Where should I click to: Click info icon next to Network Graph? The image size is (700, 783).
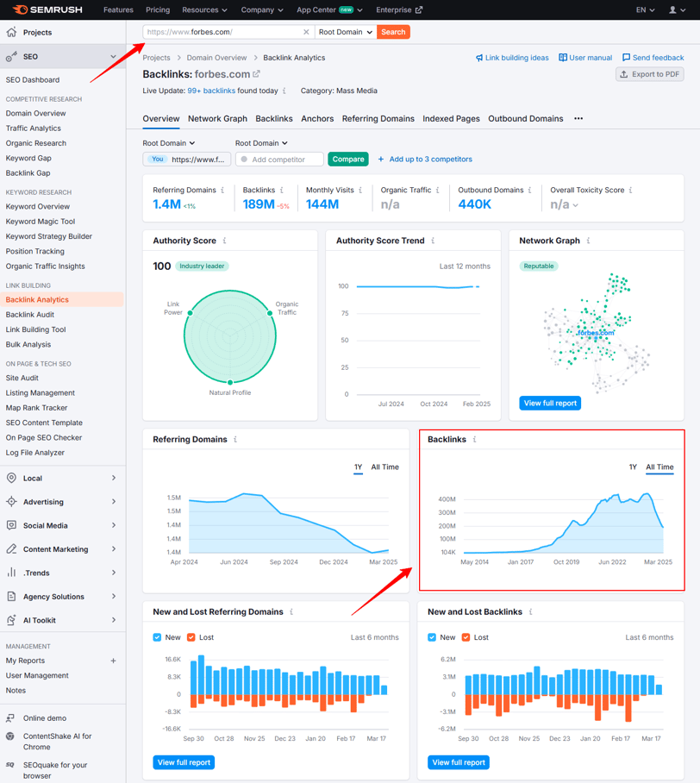click(588, 241)
